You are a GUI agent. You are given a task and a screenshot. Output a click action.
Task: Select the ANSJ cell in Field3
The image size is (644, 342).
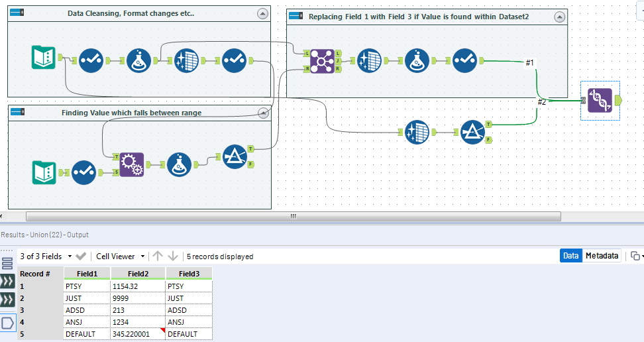[x=189, y=322]
